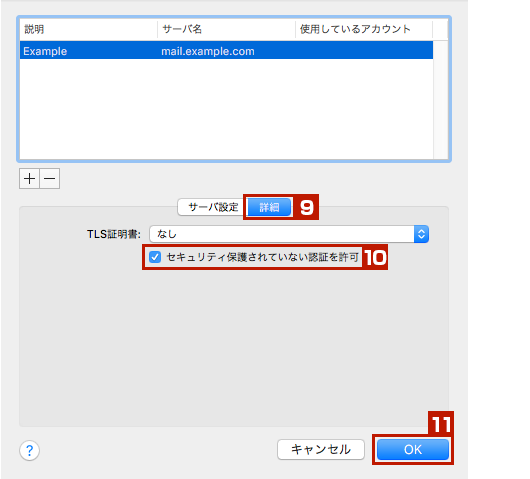Switch to the サーバ設定 tab
Screen dimensions: 530x479
pos(213,207)
